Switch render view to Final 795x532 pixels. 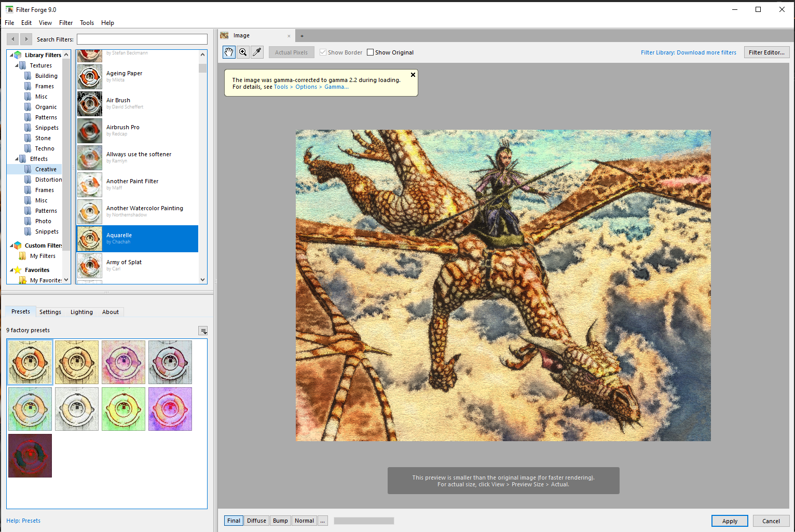(234, 521)
